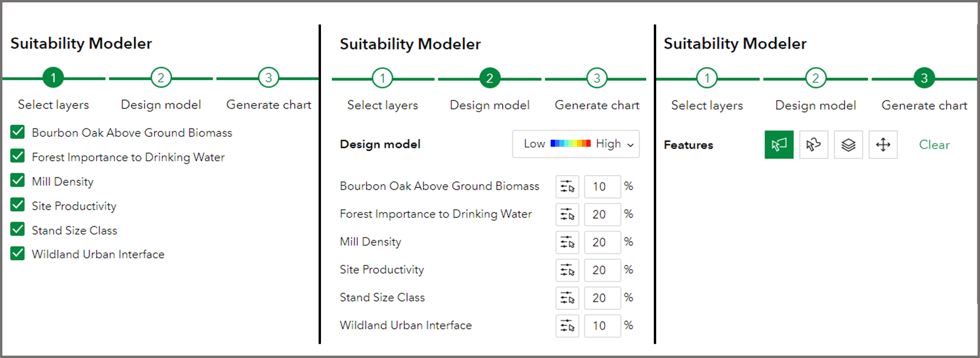Toggle the Mill Density checkbox

pyautogui.click(x=18, y=181)
